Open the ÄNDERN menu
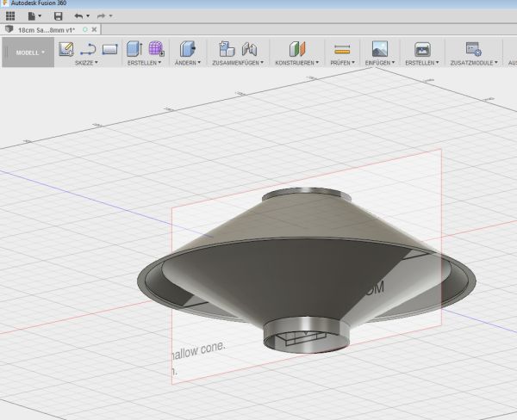517x420 pixels. click(x=188, y=63)
